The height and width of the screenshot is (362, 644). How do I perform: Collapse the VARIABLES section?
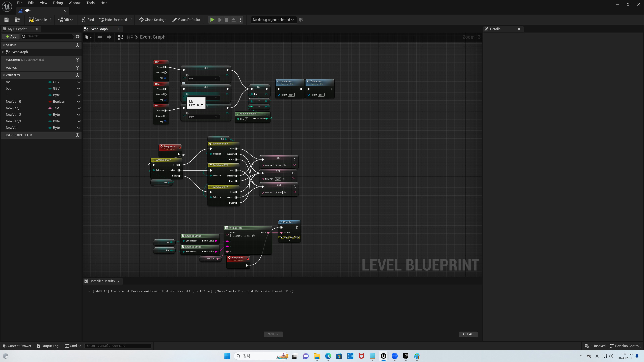(x=4, y=75)
